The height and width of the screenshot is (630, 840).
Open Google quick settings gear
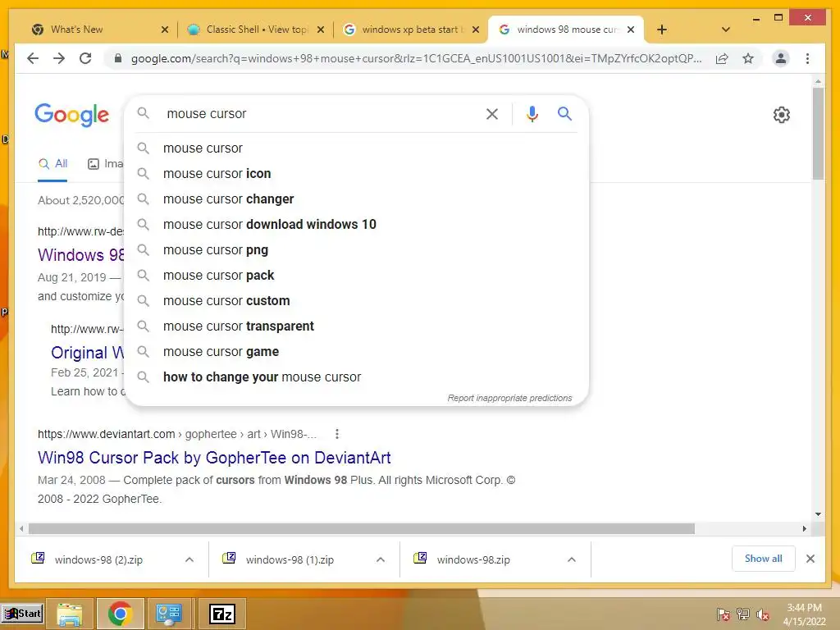(x=781, y=115)
